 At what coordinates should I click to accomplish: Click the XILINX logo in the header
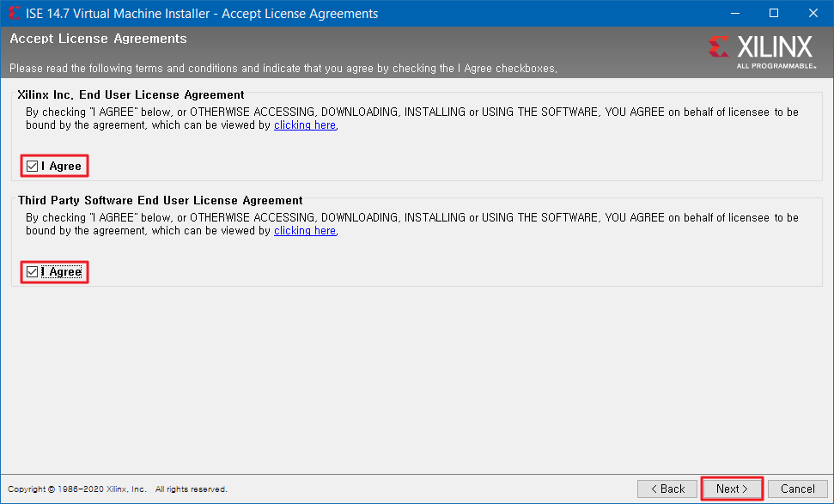pyautogui.click(x=762, y=52)
